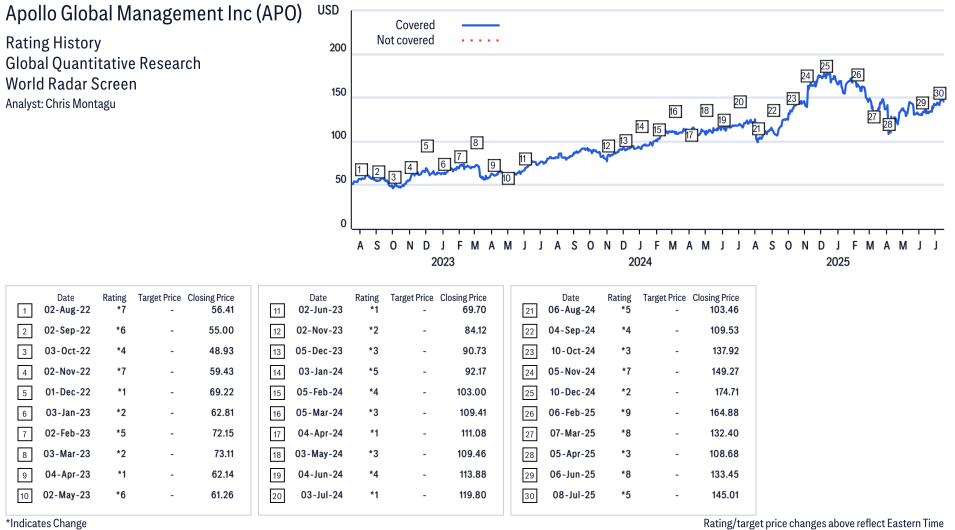Click chart marker 25 at the price peak
This screenshot has height=530, width=955.
click(825, 66)
